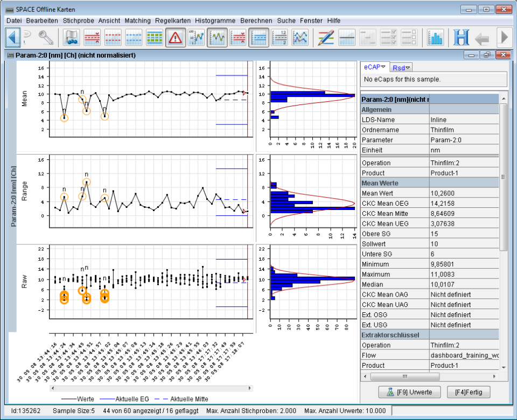517x420 pixels.
Task: Click the colored pencil edit lines icon
Action: click(326, 37)
